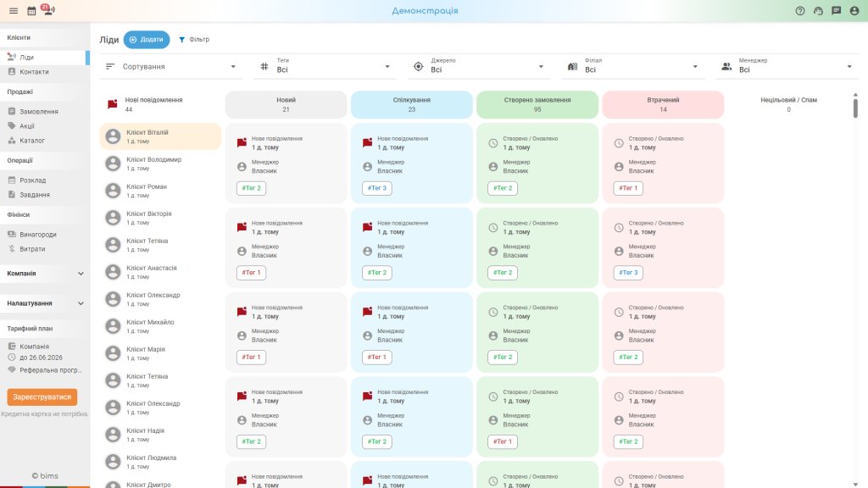This screenshot has height=488, width=868.
Task: Open lead Клієнт Анастасія
Action: [x=160, y=272]
